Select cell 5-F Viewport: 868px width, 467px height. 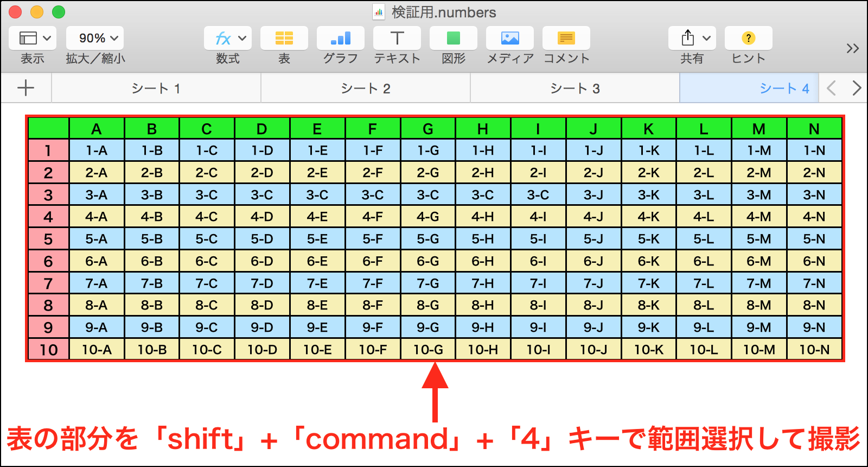(x=373, y=239)
